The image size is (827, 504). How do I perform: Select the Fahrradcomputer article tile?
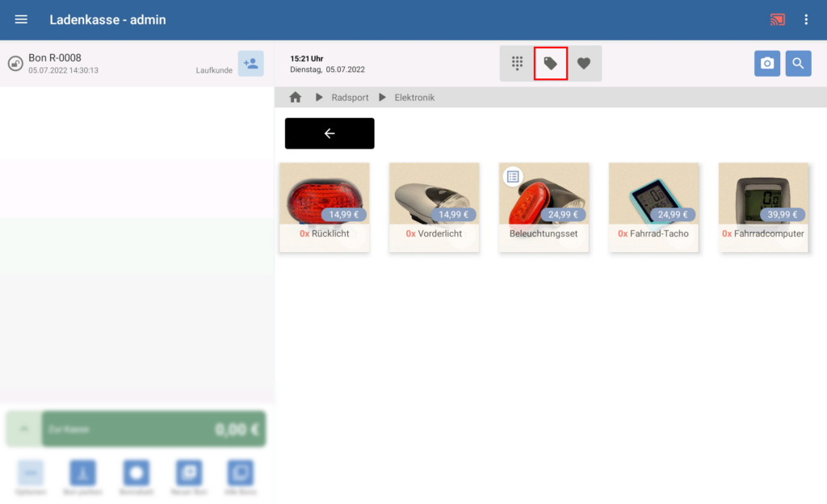click(763, 207)
